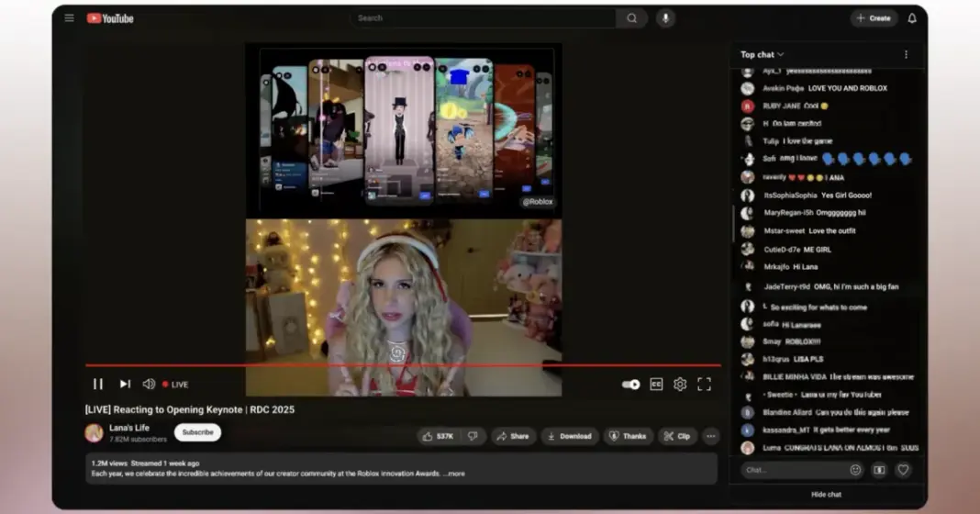Click the notifications bell icon
980x514 pixels.
click(912, 18)
